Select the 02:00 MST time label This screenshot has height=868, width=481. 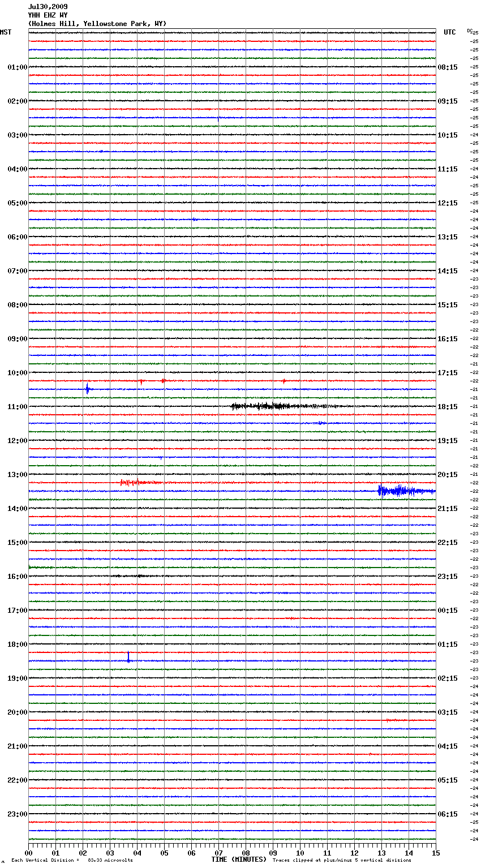(18, 101)
